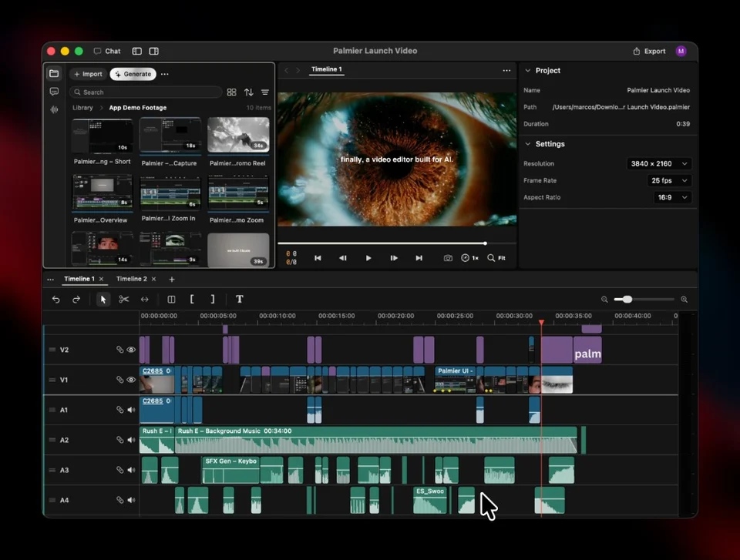Click the preview playback progress bar
The height and width of the screenshot is (560, 740).
point(396,243)
